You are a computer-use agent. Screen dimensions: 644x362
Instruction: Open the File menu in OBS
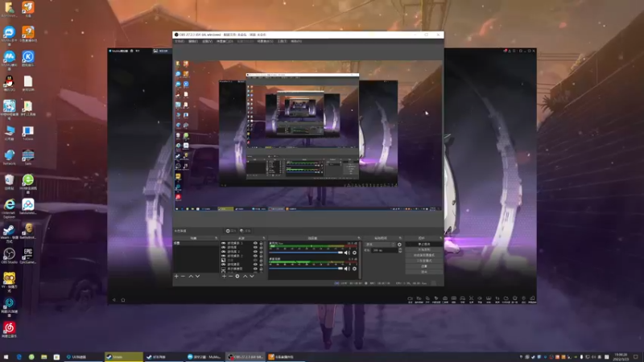click(180, 42)
